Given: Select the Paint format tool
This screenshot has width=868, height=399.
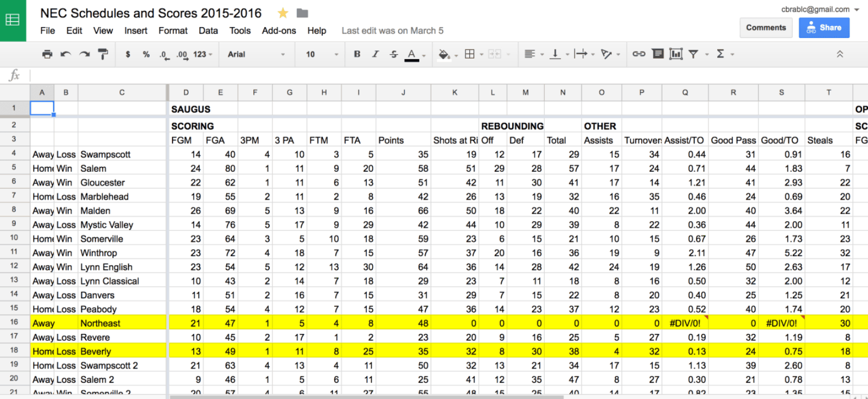Looking at the screenshot, I should (x=103, y=54).
